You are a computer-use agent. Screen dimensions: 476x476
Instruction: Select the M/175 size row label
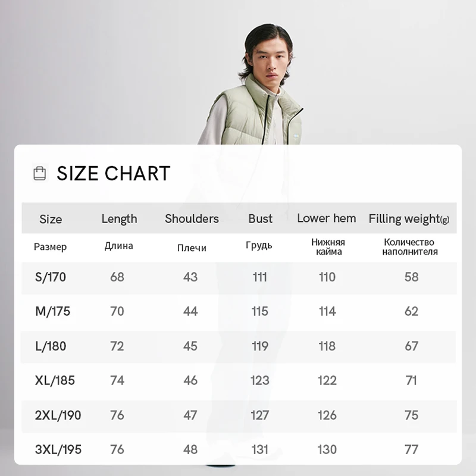(52, 311)
